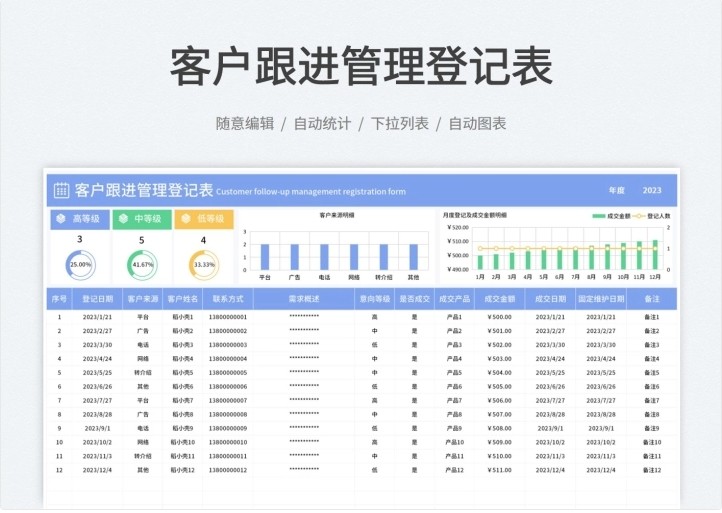Select phone cell 13800000007

tap(228, 401)
